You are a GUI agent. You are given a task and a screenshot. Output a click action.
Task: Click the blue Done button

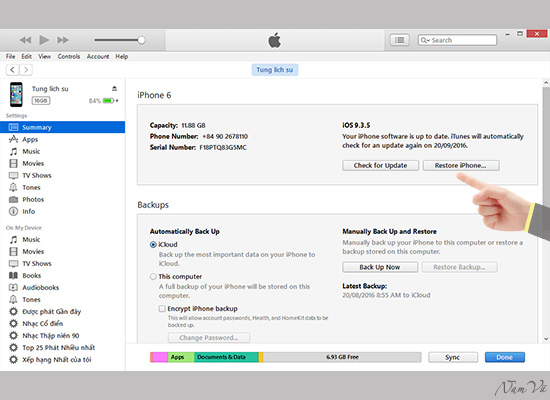[x=505, y=357]
